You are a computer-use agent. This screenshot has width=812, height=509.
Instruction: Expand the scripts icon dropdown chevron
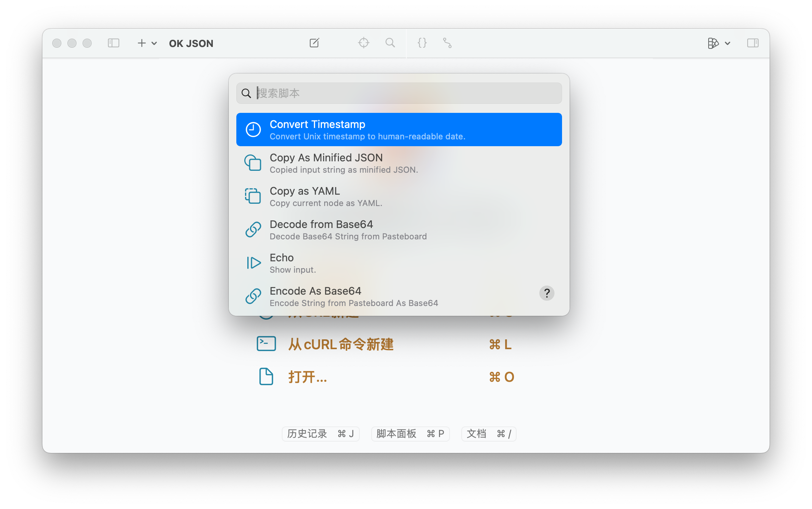tap(728, 44)
